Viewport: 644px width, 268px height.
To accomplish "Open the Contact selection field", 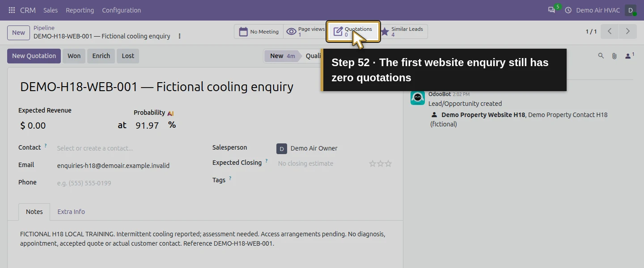I will click(127, 148).
